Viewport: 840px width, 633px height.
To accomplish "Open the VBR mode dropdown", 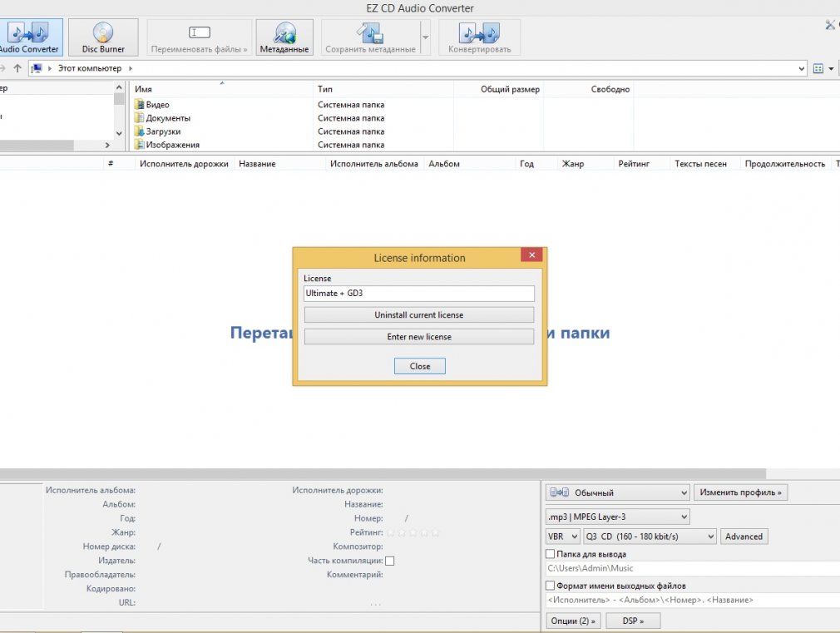I will (563, 537).
